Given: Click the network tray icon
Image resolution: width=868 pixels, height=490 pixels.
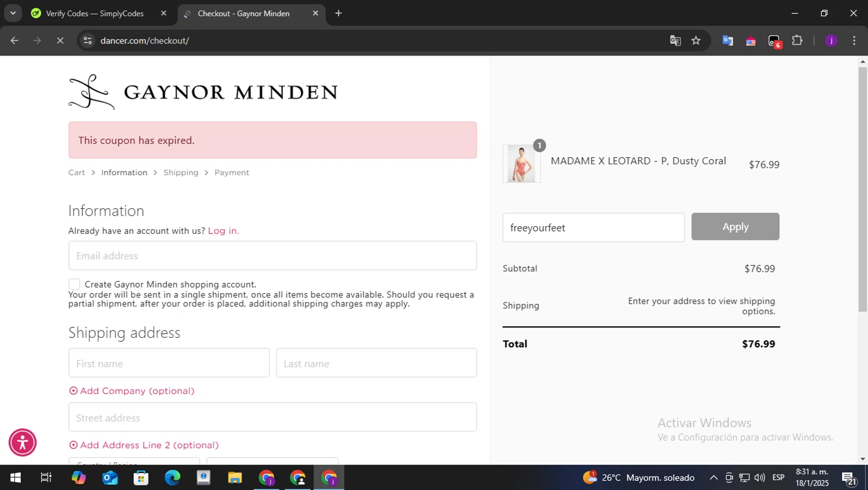Looking at the screenshot, I should [x=745, y=478].
